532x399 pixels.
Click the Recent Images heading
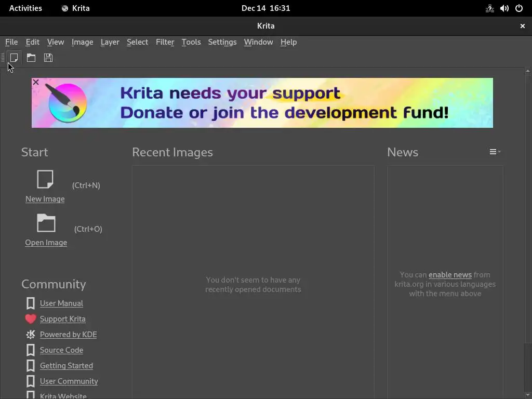[172, 152]
